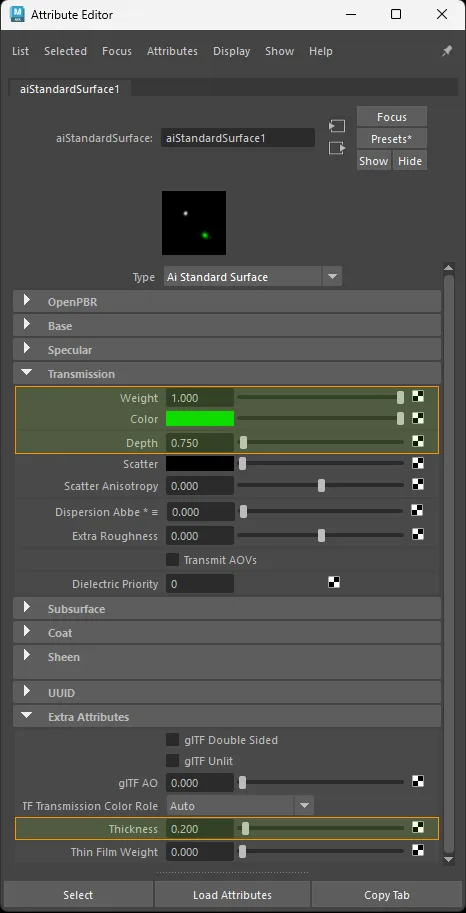
Task: Open the Focus menu
Action: tap(116, 51)
